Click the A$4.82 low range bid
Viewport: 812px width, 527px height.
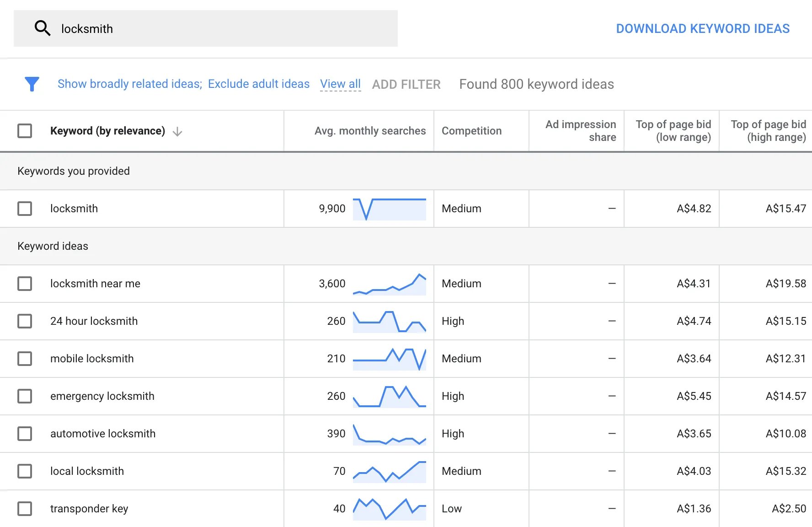(x=694, y=209)
